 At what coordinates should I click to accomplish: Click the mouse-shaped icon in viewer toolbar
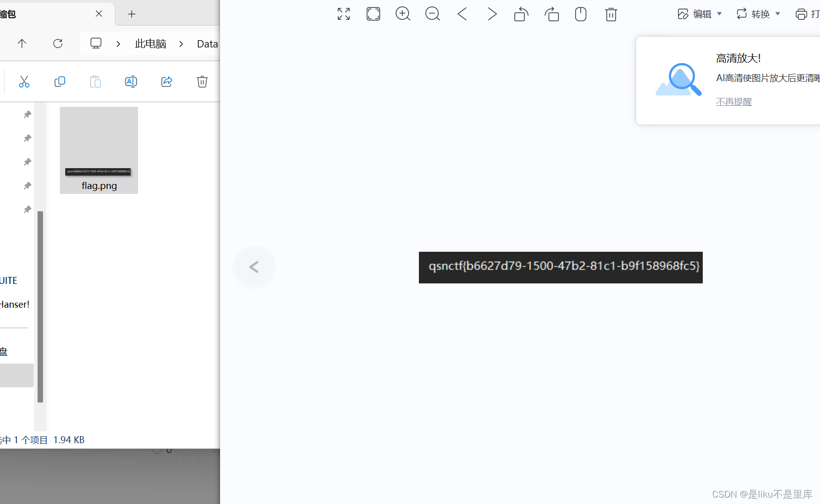581,14
